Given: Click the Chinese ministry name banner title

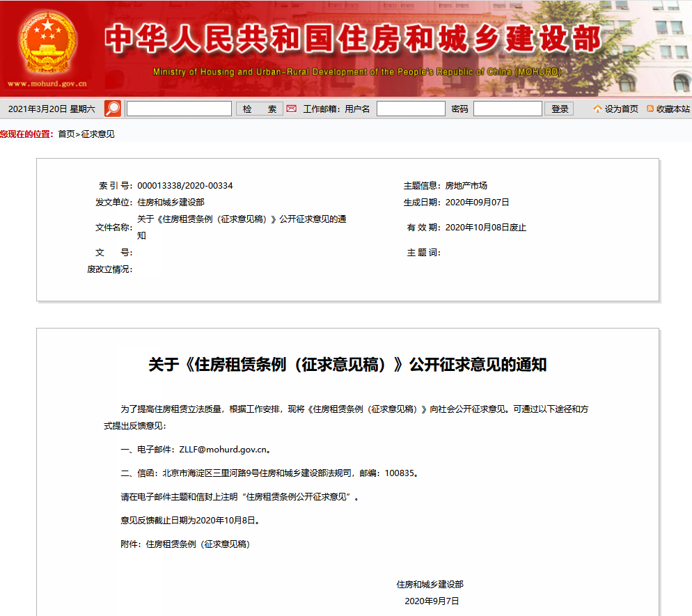Looking at the screenshot, I should pyautogui.click(x=352, y=40).
